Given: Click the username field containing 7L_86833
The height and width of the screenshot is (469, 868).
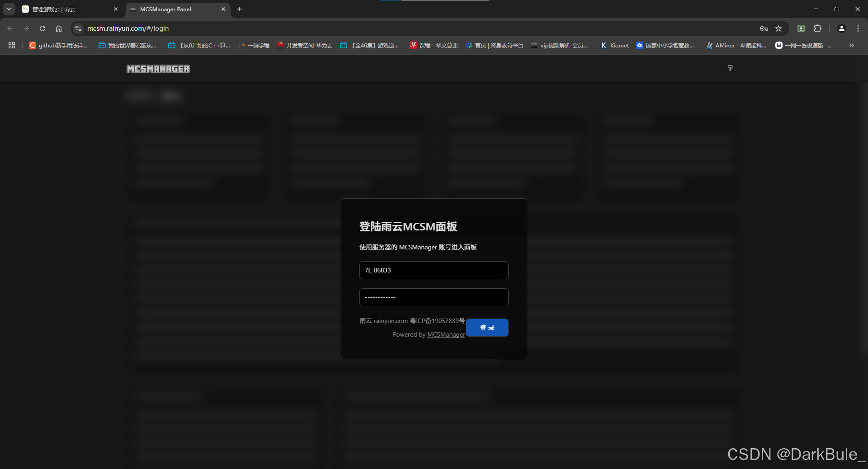Looking at the screenshot, I should click(434, 270).
